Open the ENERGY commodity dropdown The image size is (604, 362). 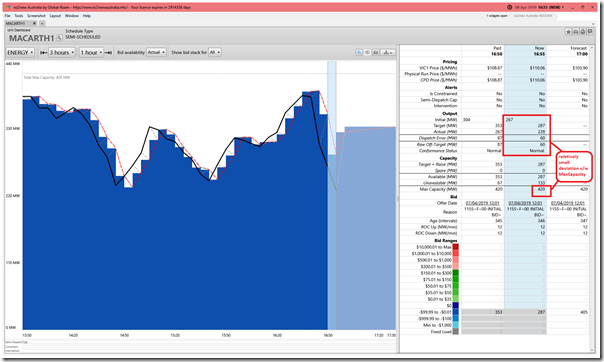click(20, 52)
